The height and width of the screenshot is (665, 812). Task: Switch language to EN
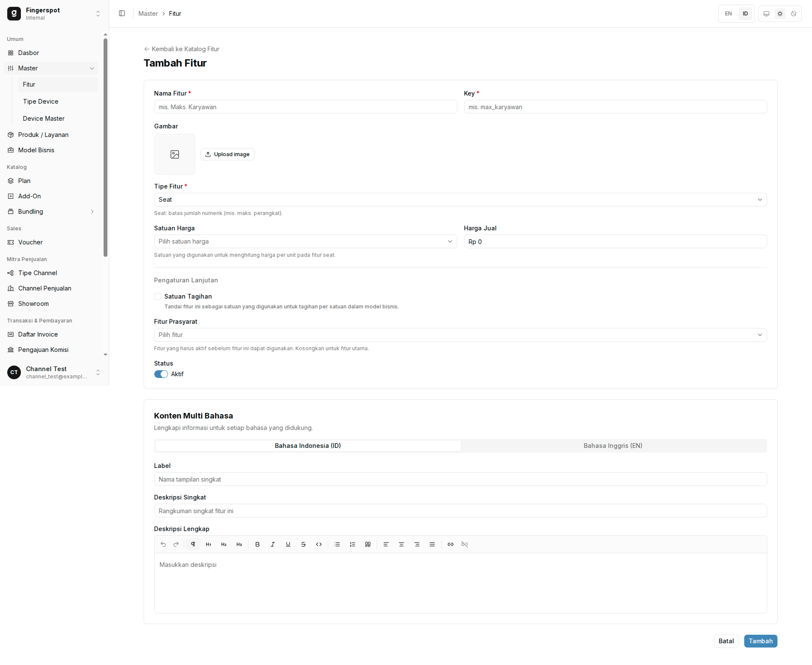(728, 14)
